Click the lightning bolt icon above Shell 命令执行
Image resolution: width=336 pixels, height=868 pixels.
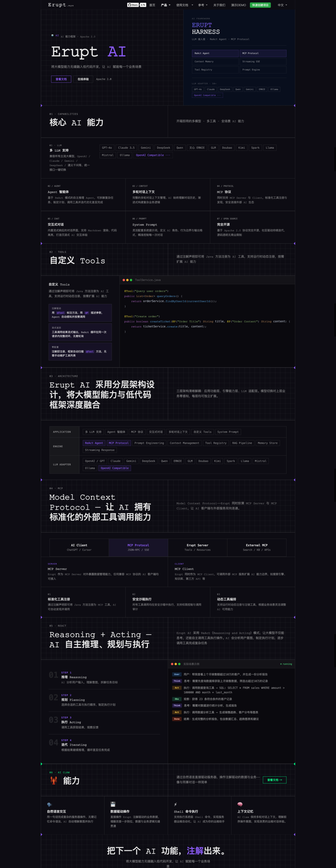click(175, 804)
